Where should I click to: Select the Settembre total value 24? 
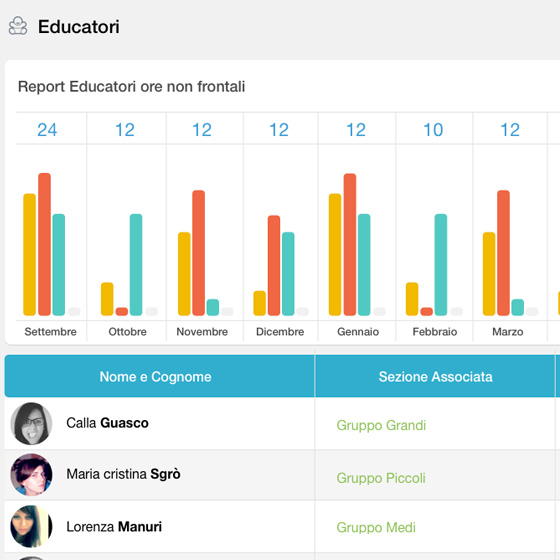[x=47, y=130]
